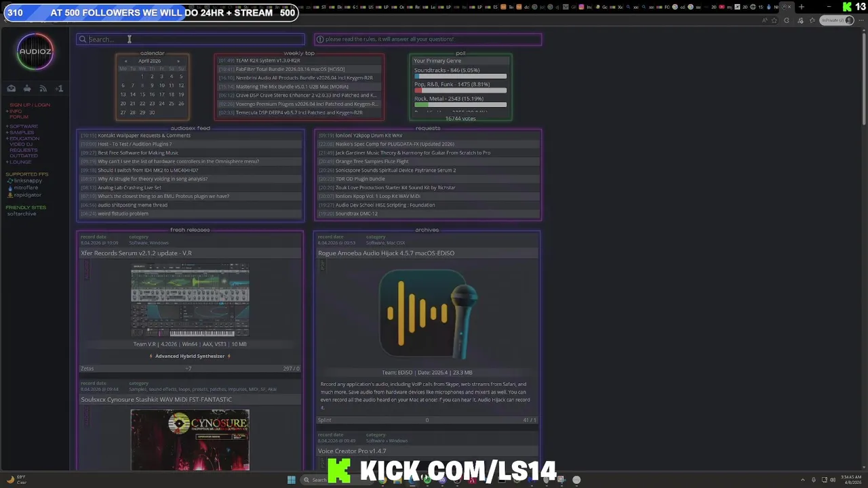
Task: Expand the SAMPLES category
Action: coord(21,132)
